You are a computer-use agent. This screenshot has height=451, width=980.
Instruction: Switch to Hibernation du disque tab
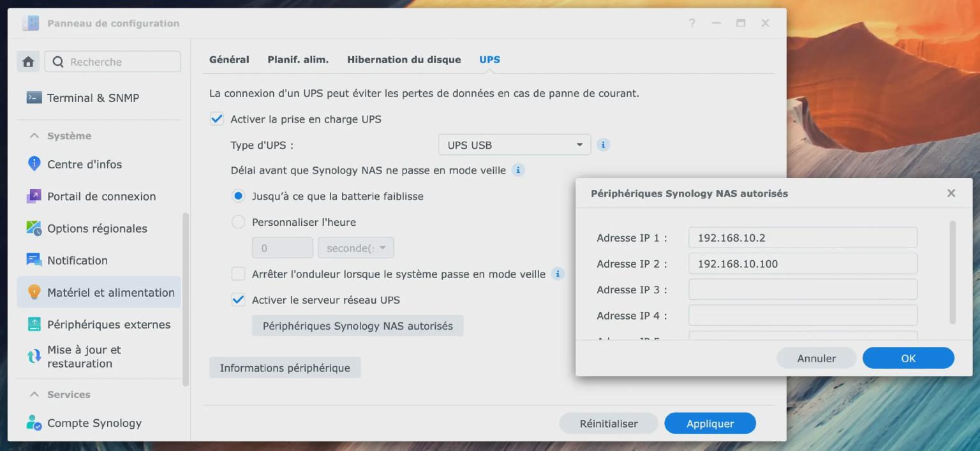pyautogui.click(x=403, y=59)
